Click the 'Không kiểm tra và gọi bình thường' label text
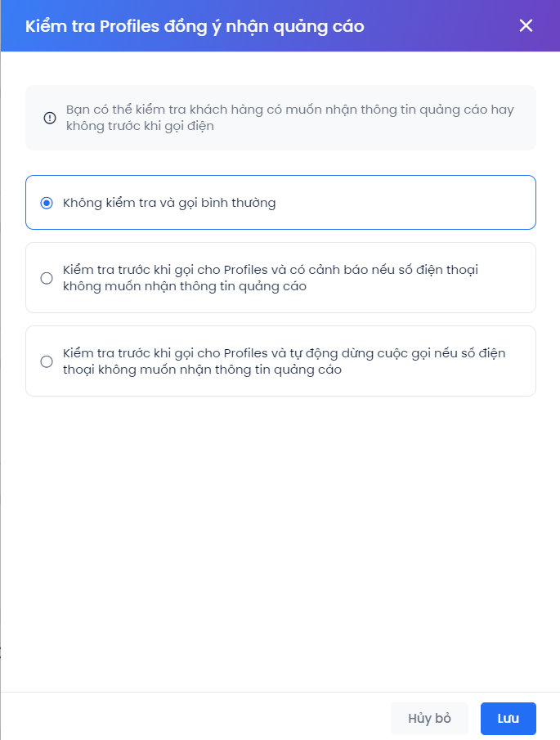The image size is (560, 740). pos(169,203)
